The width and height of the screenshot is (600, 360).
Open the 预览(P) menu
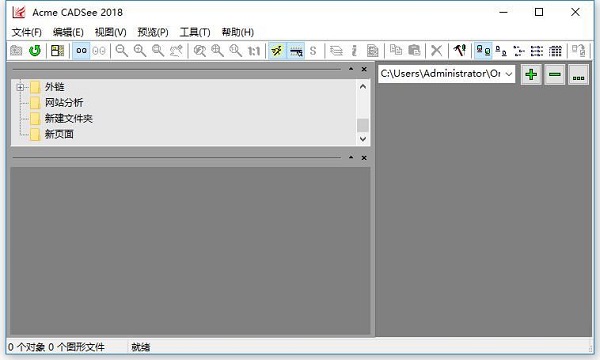153,32
